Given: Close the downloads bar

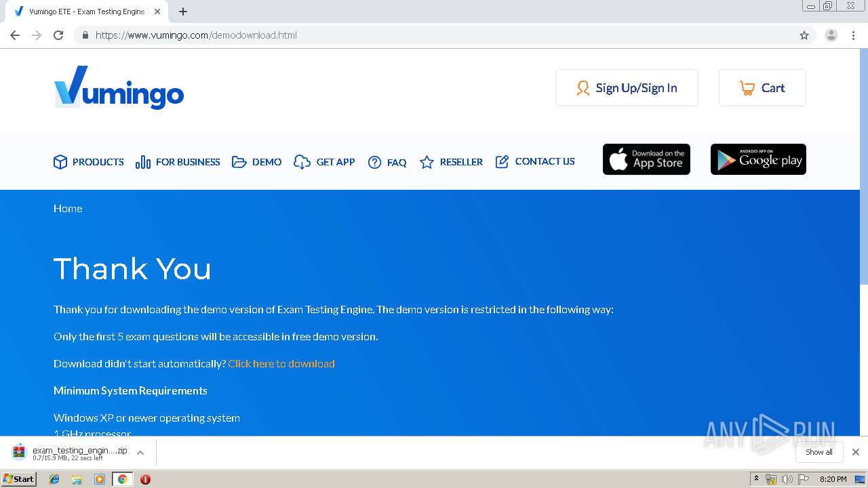Looking at the screenshot, I should coord(856,452).
